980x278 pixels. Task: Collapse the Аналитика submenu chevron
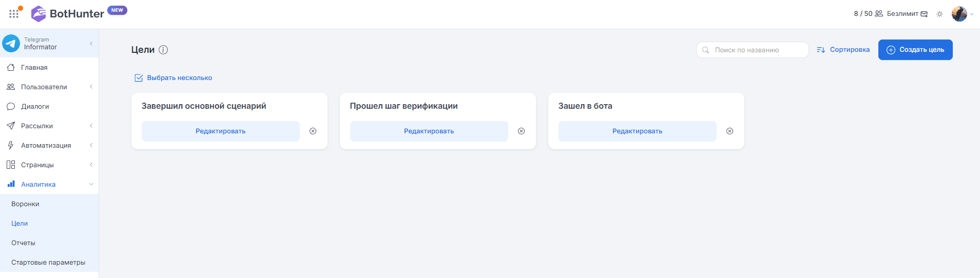click(91, 184)
